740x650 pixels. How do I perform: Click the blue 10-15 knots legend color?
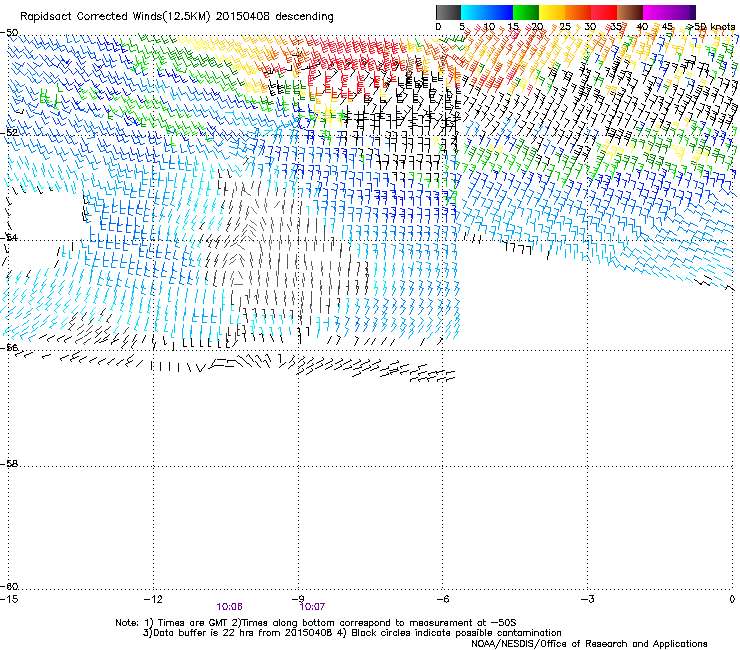pos(499,12)
